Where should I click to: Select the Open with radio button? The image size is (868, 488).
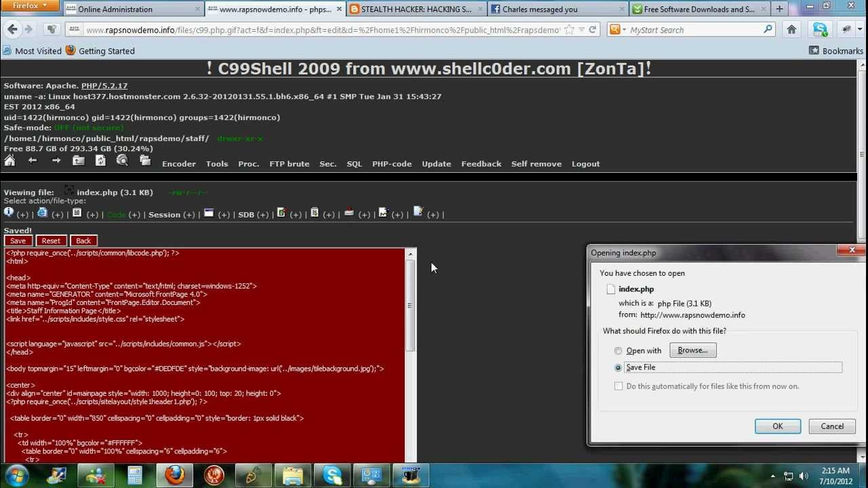pos(618,351)
